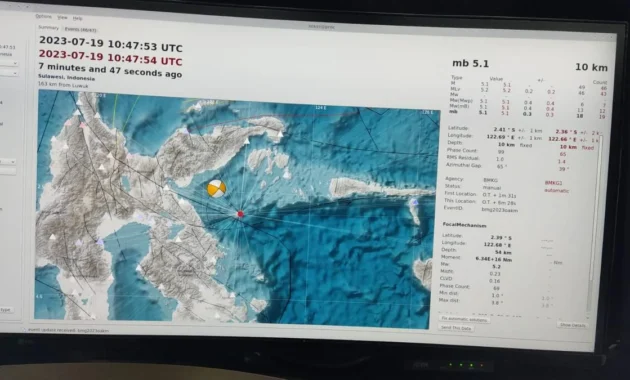
Task: Click the Phase Count value '99'
Action: tap(501, 152)
